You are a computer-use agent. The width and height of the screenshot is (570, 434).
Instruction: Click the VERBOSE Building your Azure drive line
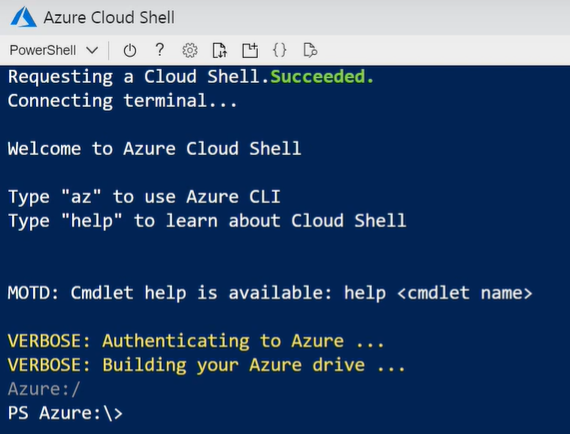206,365
